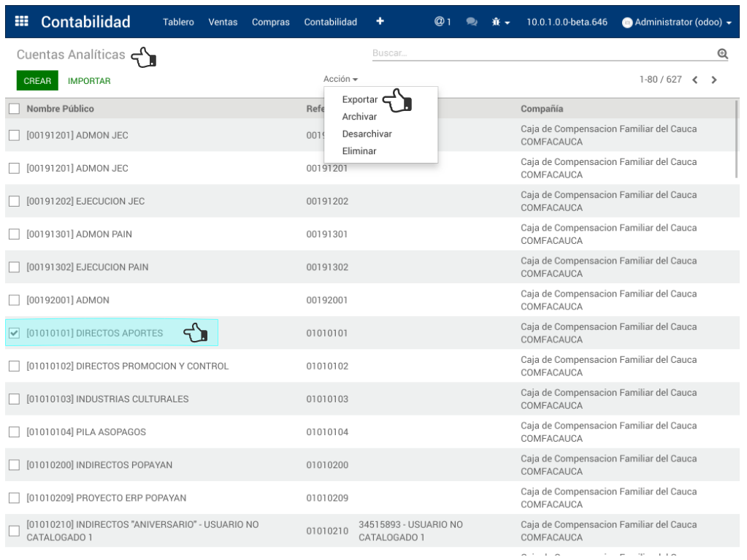Open the debug bug icon menu
Screen dimensions: 747x560
[x=500, y=22]
